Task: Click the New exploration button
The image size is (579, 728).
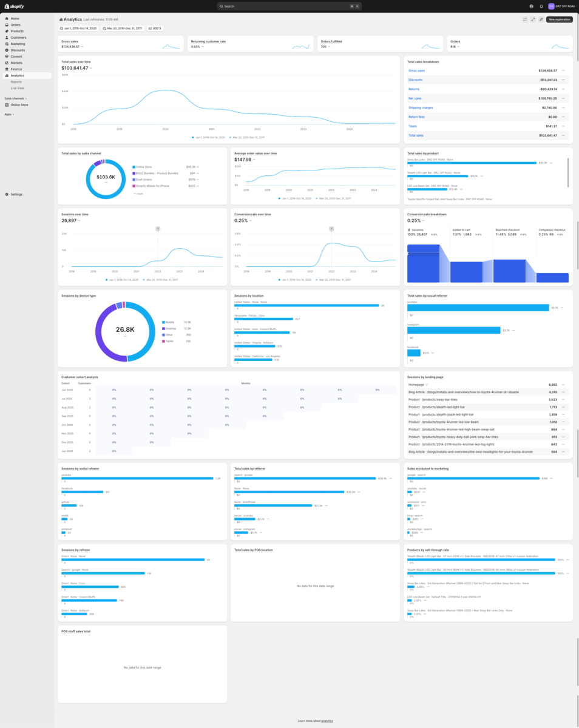Action: coord(559,19)
